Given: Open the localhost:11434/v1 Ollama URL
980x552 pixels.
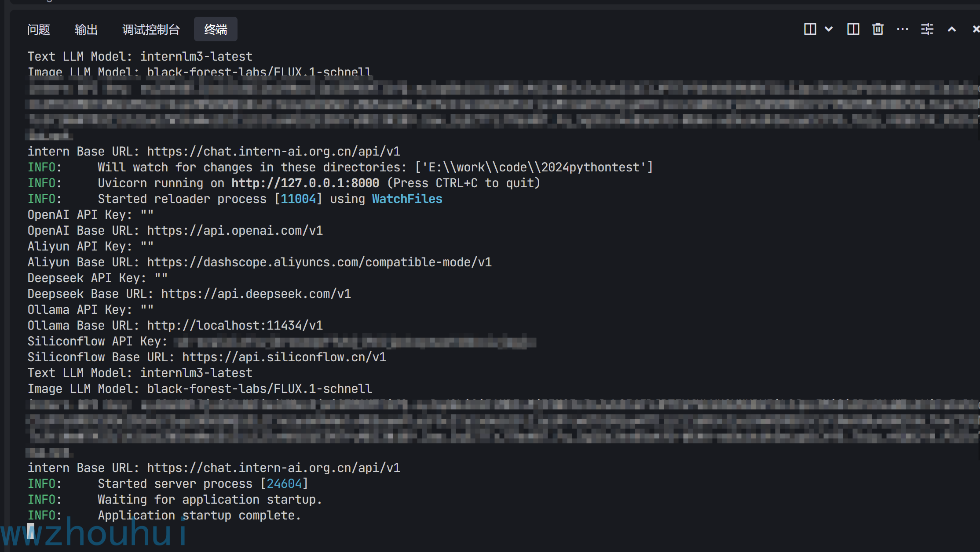Looking at the screenshot, I should [x=235, y=325].
